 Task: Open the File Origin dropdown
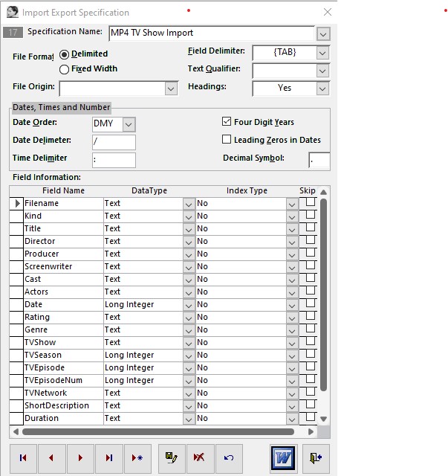click(171, 89)
